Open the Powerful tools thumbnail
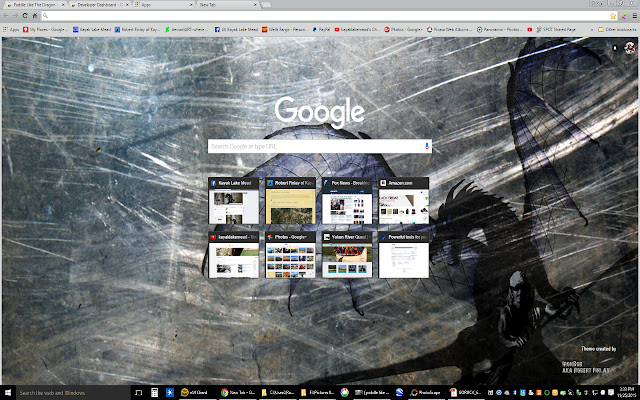 [404, 255]
